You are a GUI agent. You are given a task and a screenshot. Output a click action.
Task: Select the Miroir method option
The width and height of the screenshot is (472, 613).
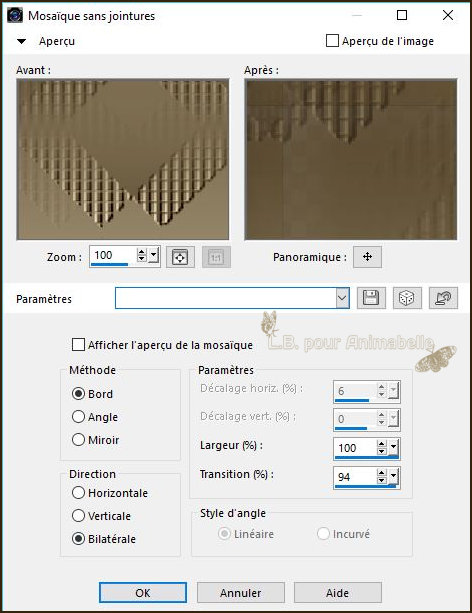[x=78, y=439]
